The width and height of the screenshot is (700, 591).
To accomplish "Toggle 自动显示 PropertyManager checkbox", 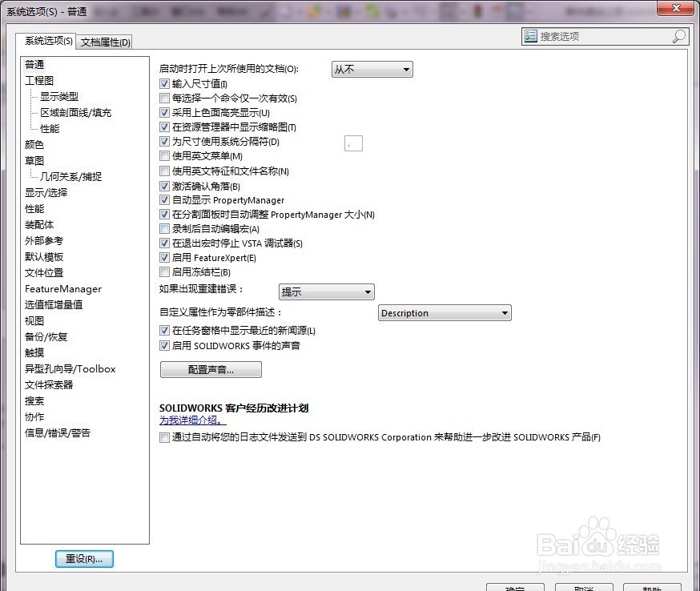I will pos(164,200).
